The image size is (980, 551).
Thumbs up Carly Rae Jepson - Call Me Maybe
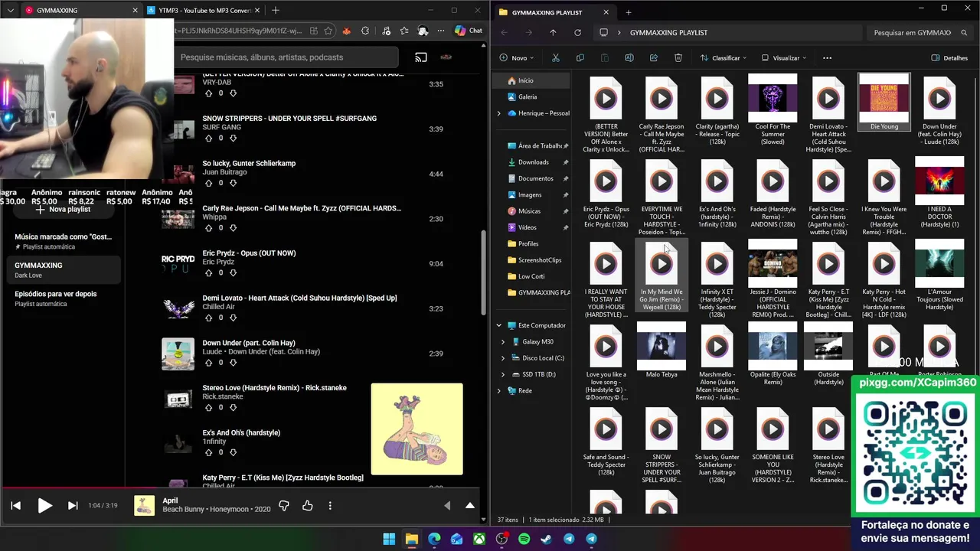208,227
